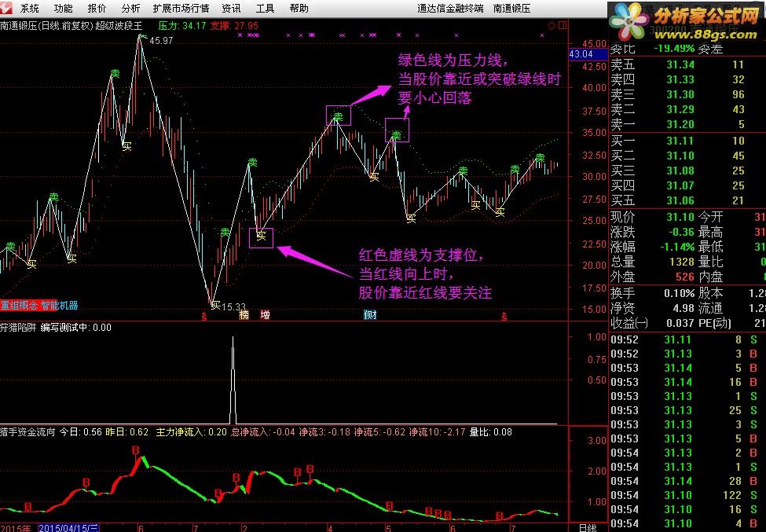Click the 涨幅 -1.14% value

pos(677,247)
